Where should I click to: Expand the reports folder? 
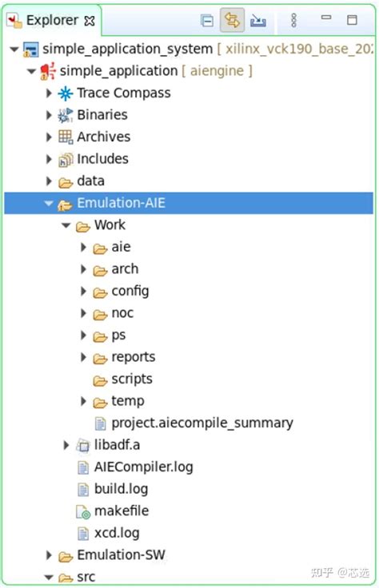point(84,357)
